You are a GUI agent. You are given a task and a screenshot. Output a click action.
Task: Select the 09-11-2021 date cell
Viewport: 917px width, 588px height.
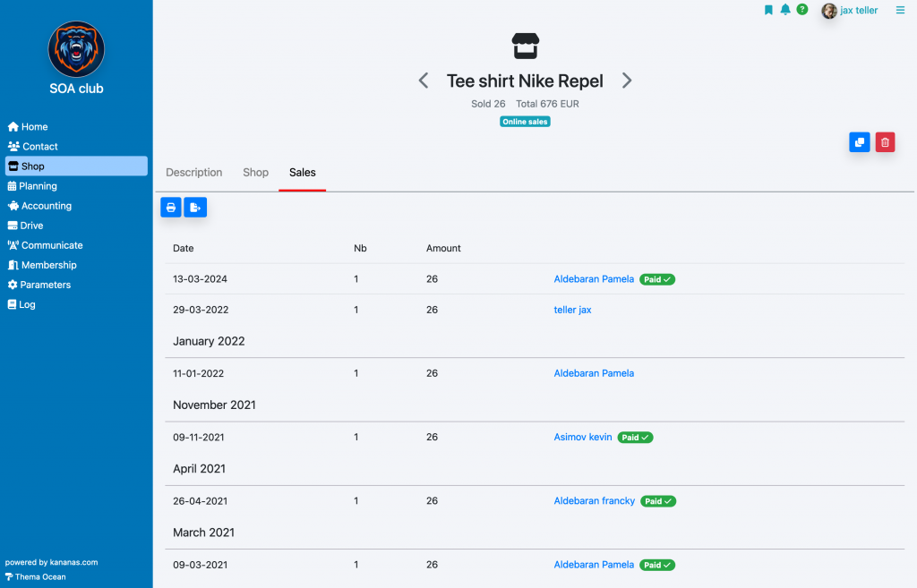point(198,438)
